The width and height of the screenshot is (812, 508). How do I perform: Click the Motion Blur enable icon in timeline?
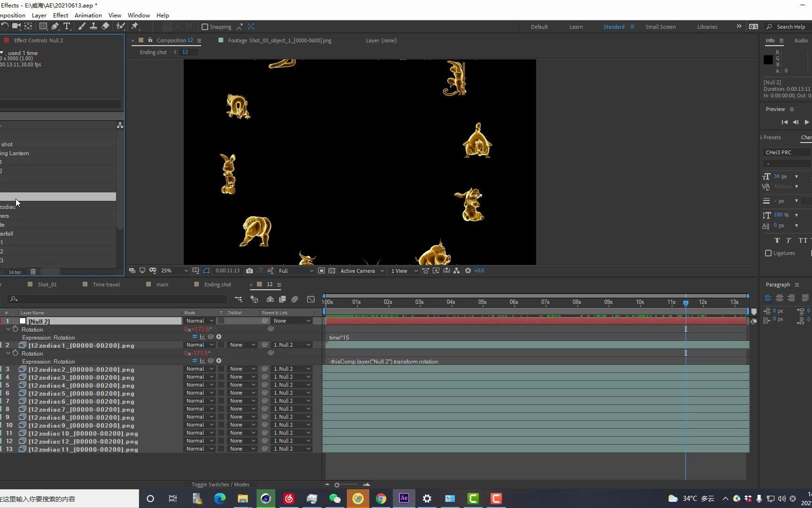(x=295, y=299)
